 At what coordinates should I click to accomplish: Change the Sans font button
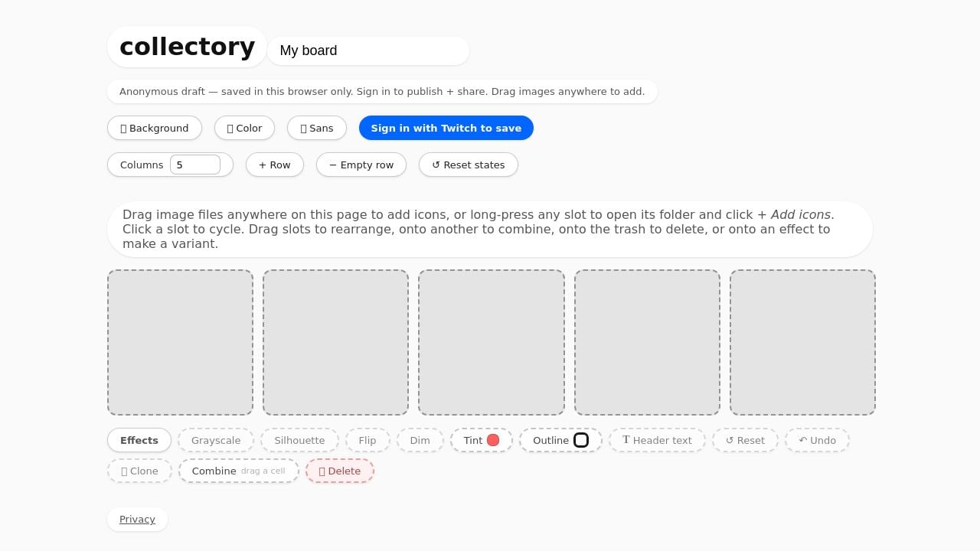click(317, 128)
